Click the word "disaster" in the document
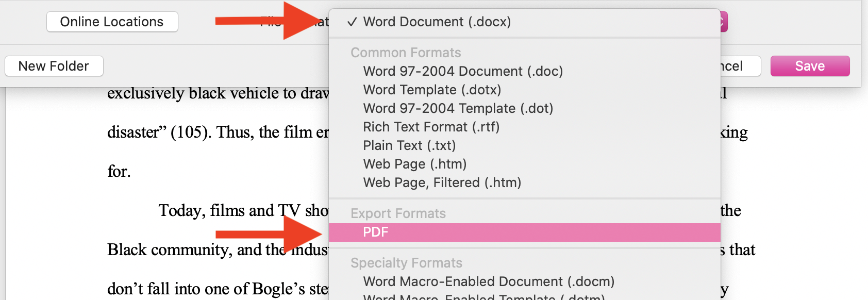 [x=133, y=132]
